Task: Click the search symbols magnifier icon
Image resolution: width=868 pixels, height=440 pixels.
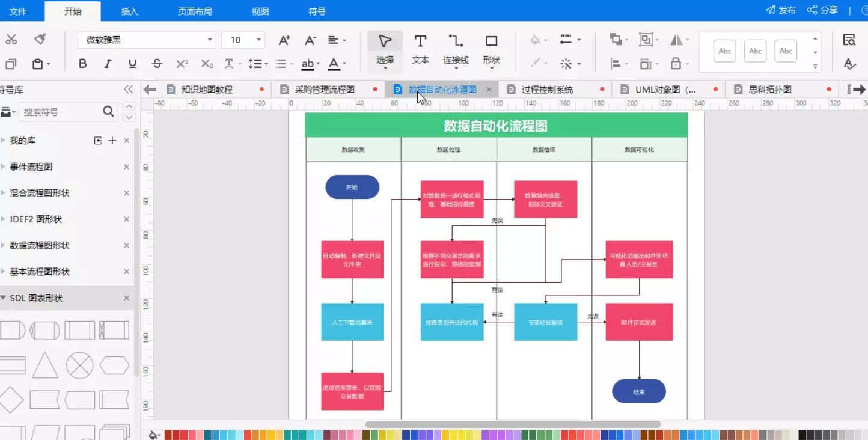Action: 108,111
